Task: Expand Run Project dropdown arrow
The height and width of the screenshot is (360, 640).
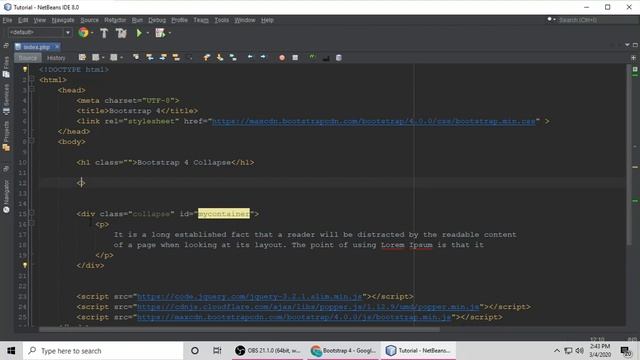Action: pos(147,33)
